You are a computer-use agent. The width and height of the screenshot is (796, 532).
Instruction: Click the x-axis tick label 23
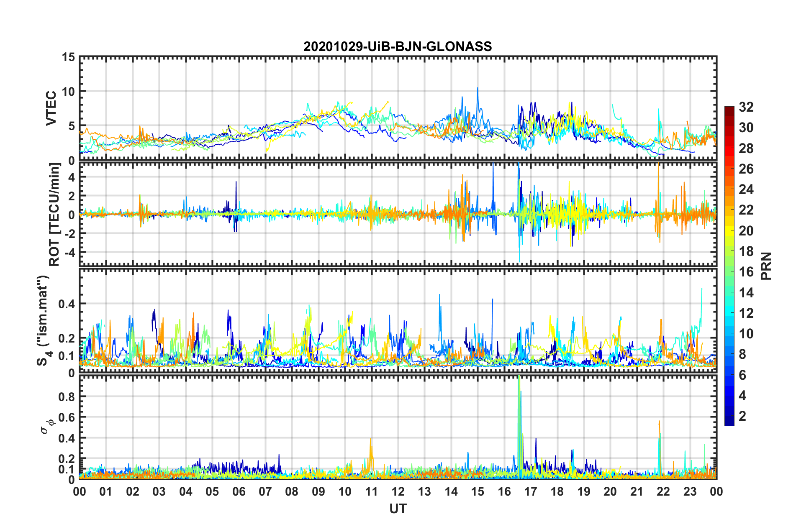690,491
